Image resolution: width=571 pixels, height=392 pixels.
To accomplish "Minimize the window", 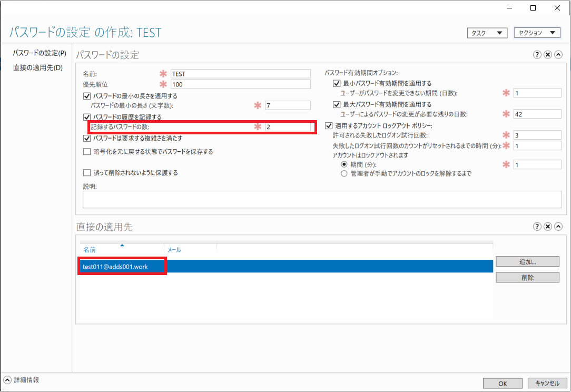I will (x=509, y=8).
